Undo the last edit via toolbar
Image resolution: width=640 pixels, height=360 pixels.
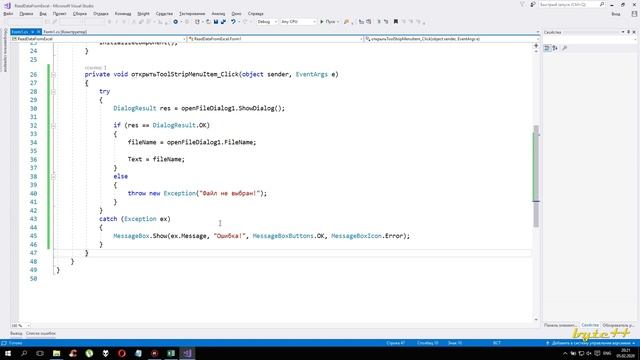233,22
